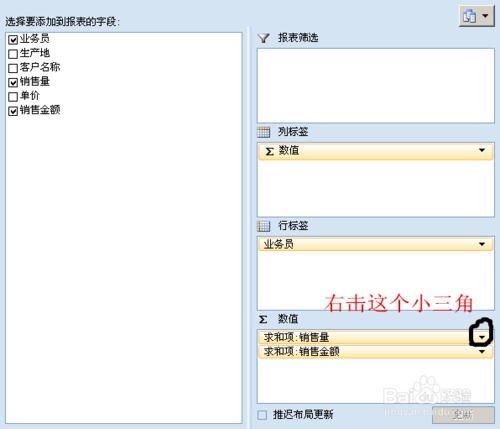Viewport: 500px width, 429px height.
Task: Check the 客户名称 field checkbox
Action: pos(13,68)
